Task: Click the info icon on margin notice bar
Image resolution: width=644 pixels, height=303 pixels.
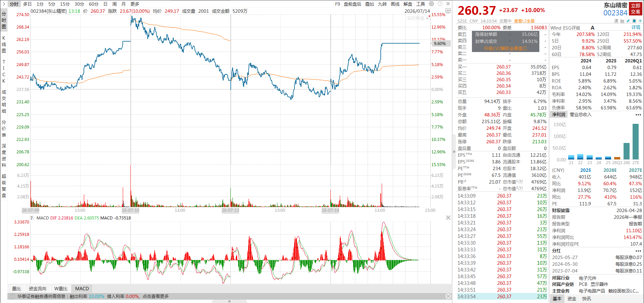Action: tap(12, 296)
